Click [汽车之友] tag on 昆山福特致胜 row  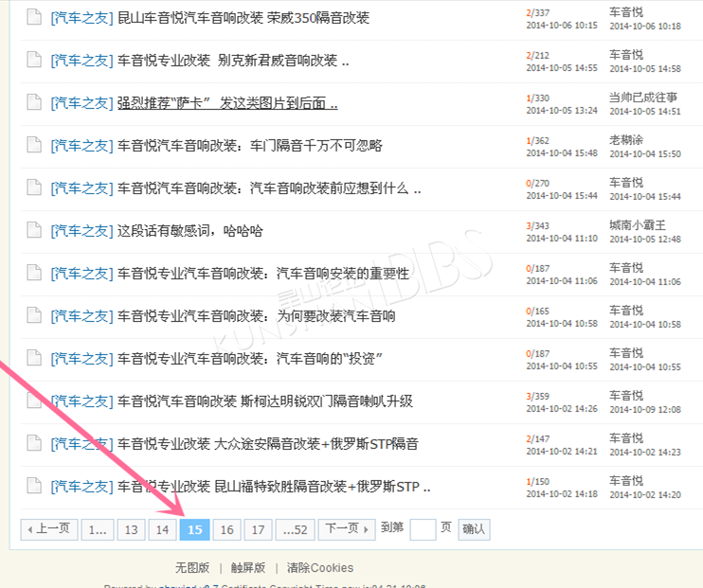82,486
